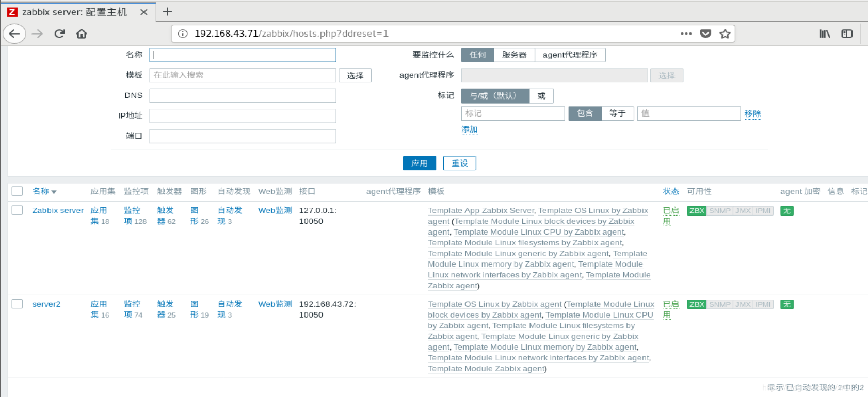Open 触发器 62 for Zabbix server

tap(166, 216)
